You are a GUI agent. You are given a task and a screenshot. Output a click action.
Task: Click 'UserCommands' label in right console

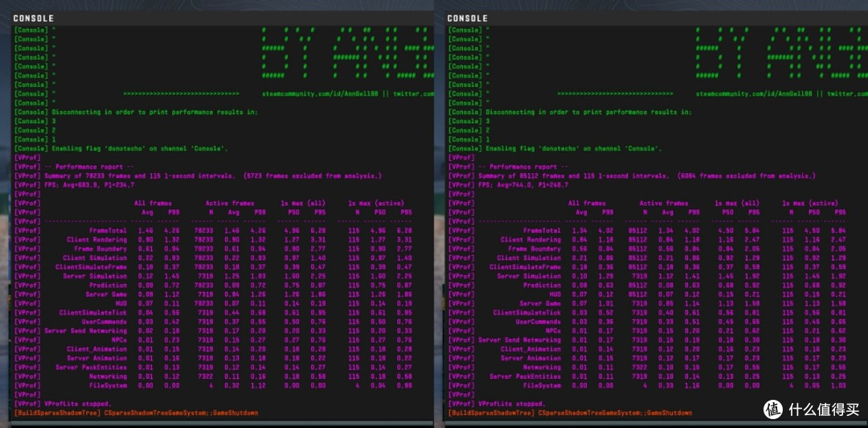(538, 322)
